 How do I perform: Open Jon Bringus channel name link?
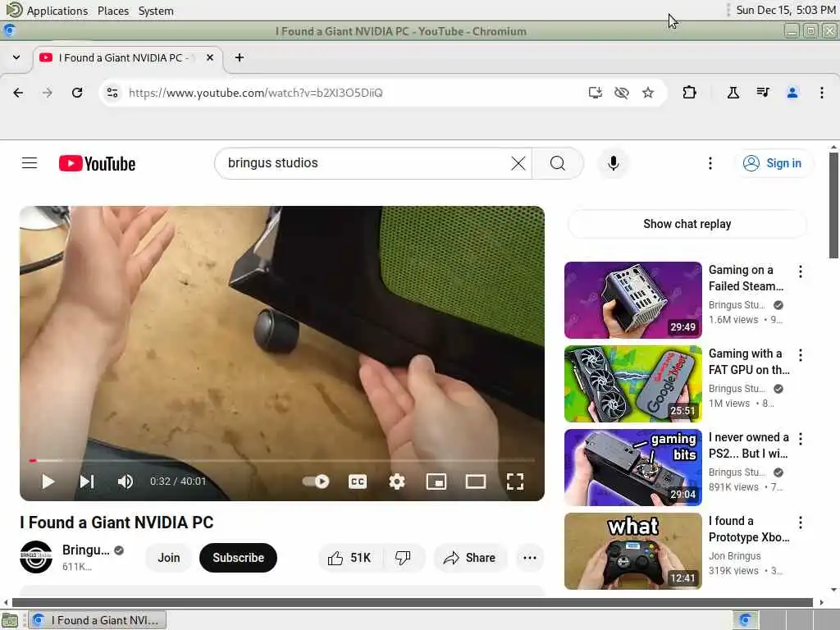(x=734, y=556)
